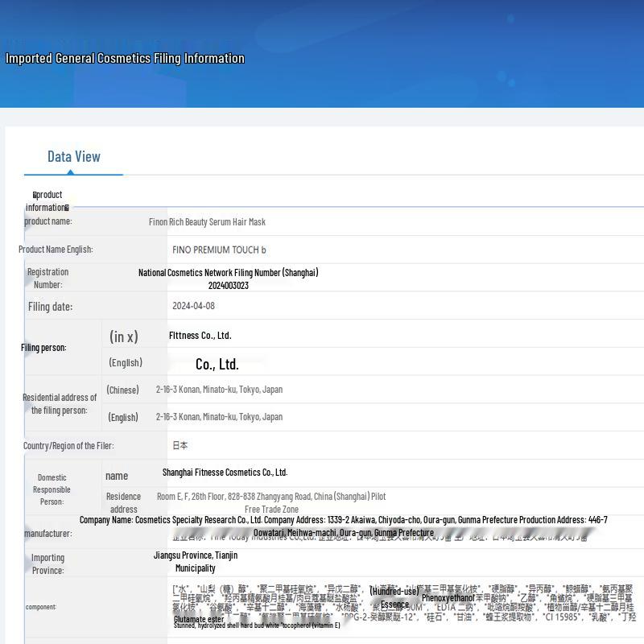Click the 'Registration Number:' label
This screenshot has width=644, height=644.
coord(48,278)
